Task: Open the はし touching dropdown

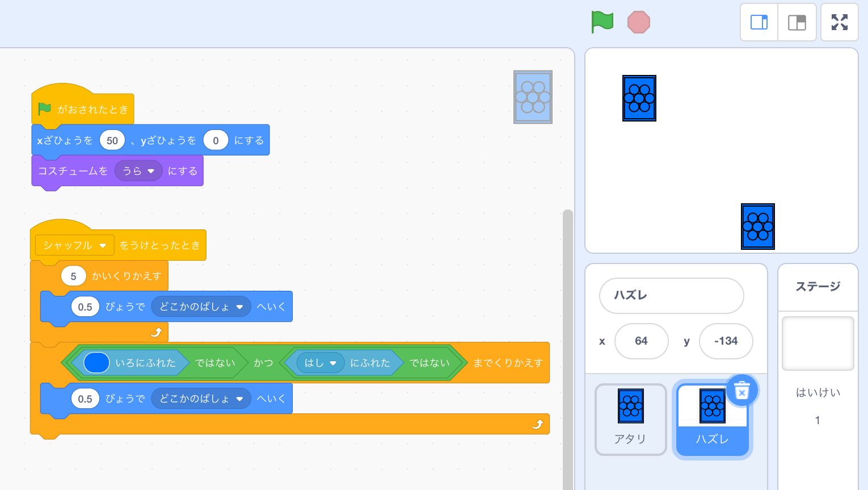Action: (320, 363)
